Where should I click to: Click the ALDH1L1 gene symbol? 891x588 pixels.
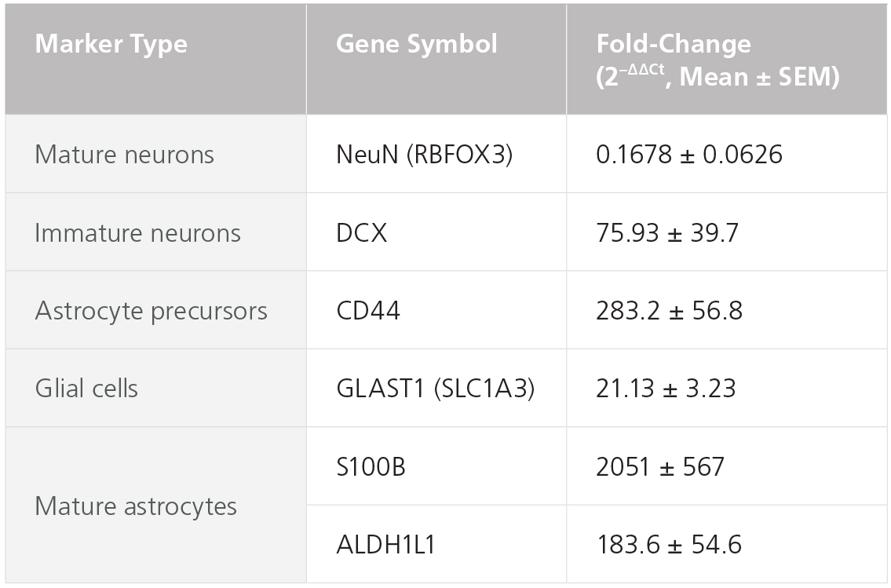pyautogui.click(x=385, y=544)
